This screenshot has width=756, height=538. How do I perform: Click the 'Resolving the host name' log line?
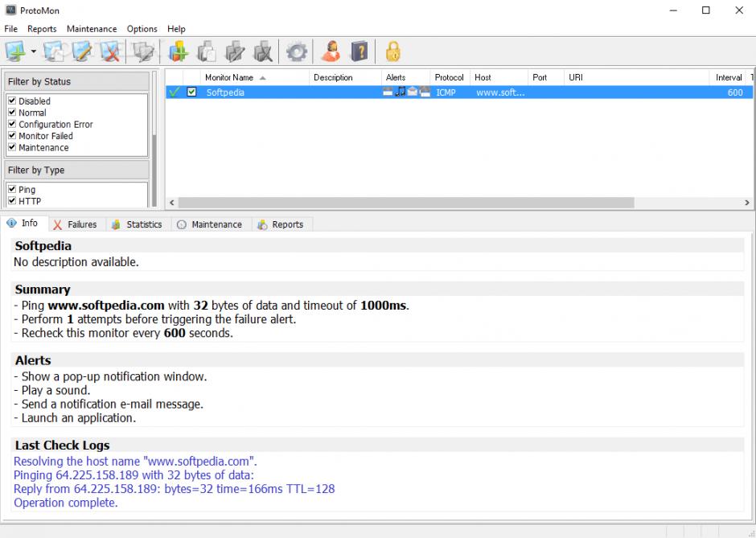[x=135, y=461]
